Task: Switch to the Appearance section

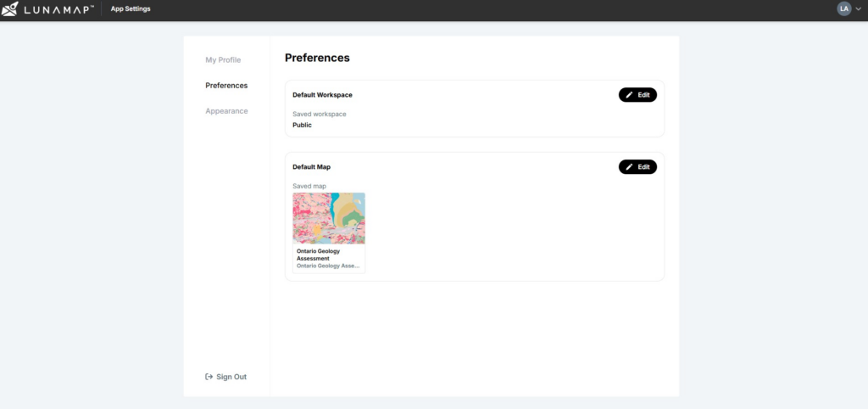Action: [226, 111]
